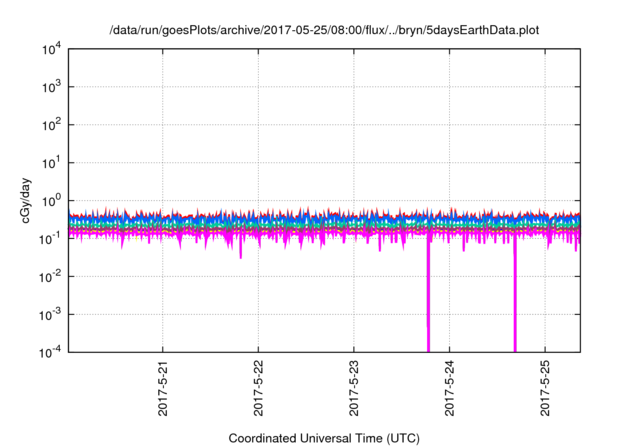640x448 pixels.
Task: Click the 10^-3 y-axis tick label
Action: point(51,314)
